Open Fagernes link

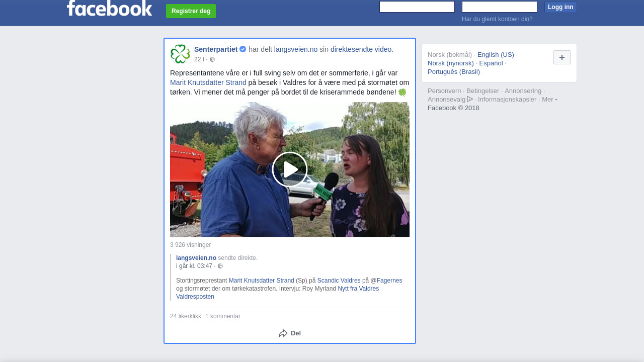pos(389,281)
